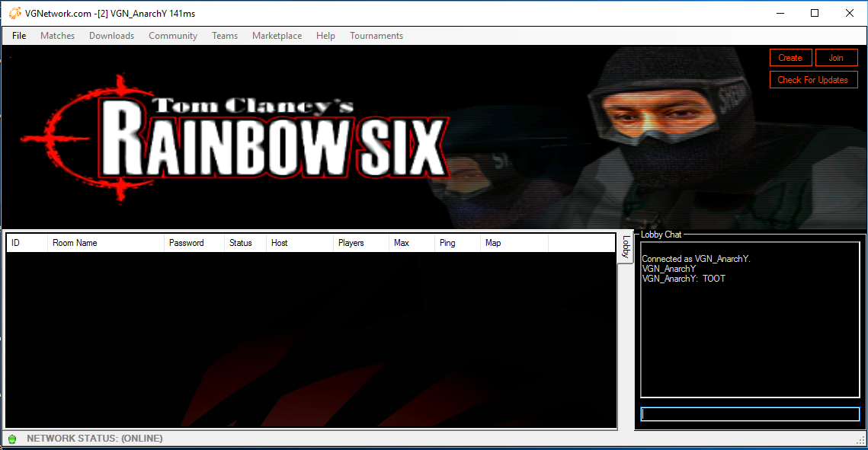Viewport: 868px width, 450px height.
Task: Click the VGNetwork app icon in title bar
Action: pyautogui.click(x=14, y=13)
